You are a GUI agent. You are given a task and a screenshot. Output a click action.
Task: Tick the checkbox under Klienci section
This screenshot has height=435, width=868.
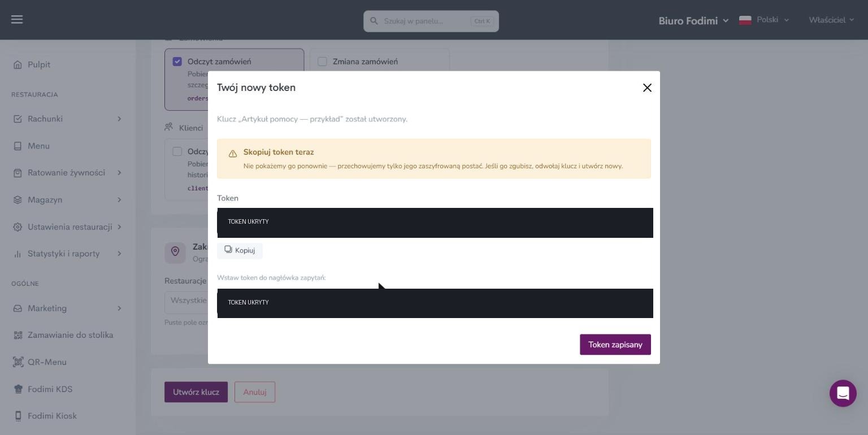pos(177,151)
